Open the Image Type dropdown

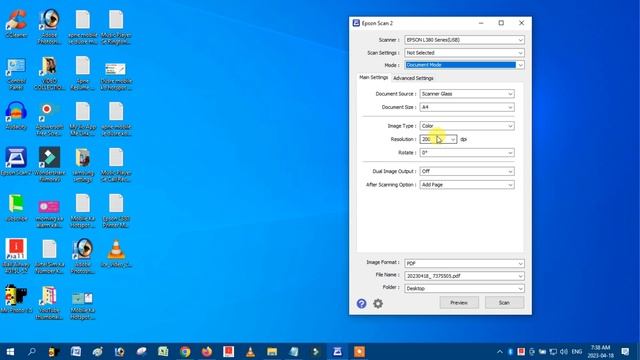coord(467,126)
